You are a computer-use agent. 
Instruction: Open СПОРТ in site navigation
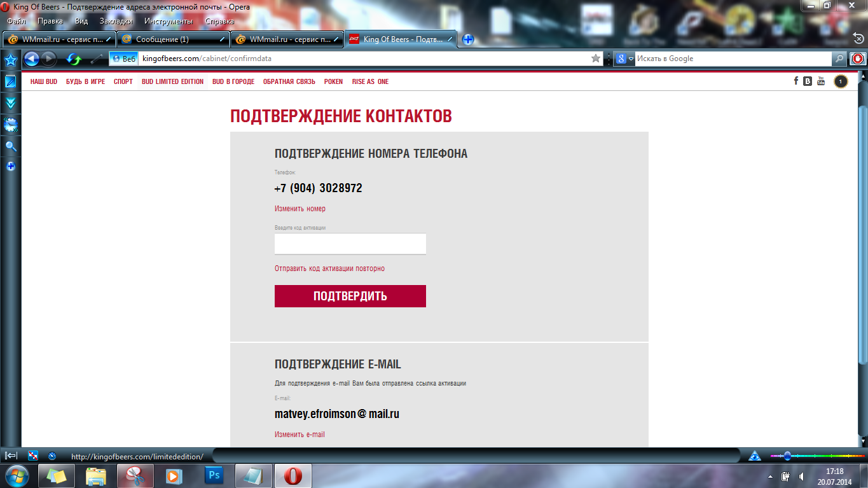pos(123,81)
